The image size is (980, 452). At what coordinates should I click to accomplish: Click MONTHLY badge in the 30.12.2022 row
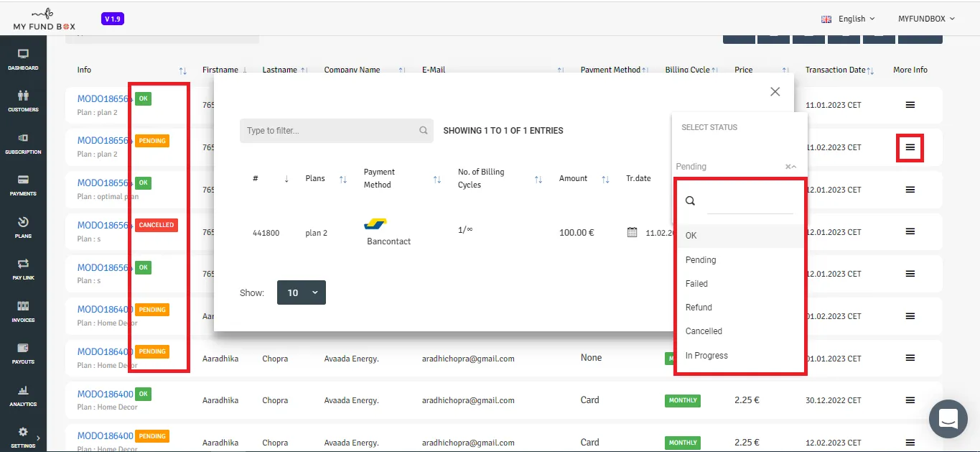683,400
